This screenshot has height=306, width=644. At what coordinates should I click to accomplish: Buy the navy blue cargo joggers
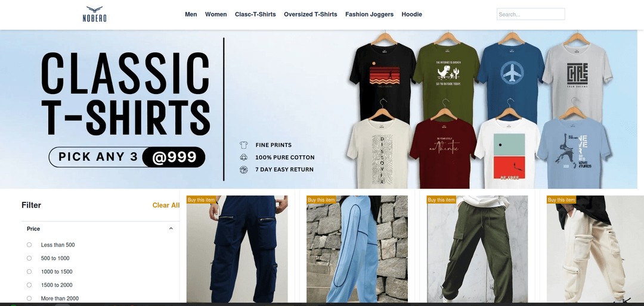point(202,200)
